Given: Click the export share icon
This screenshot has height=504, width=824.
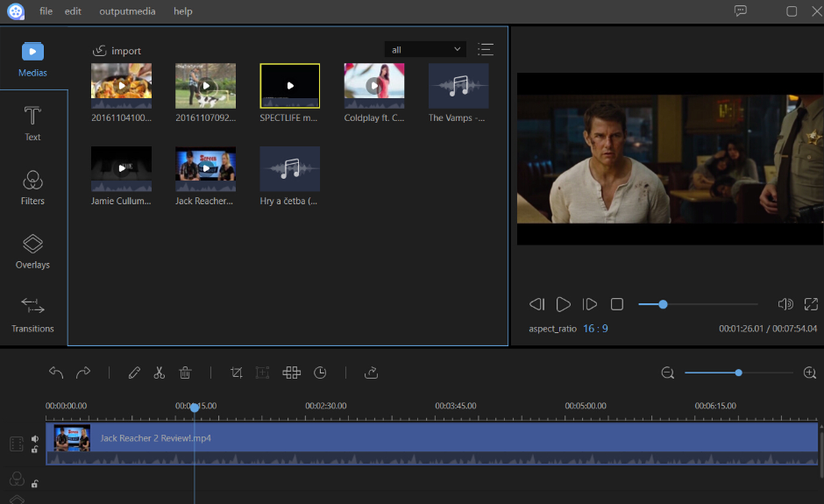Looking at the screenshot, I should pyautogui.click(x=371, y=373).
